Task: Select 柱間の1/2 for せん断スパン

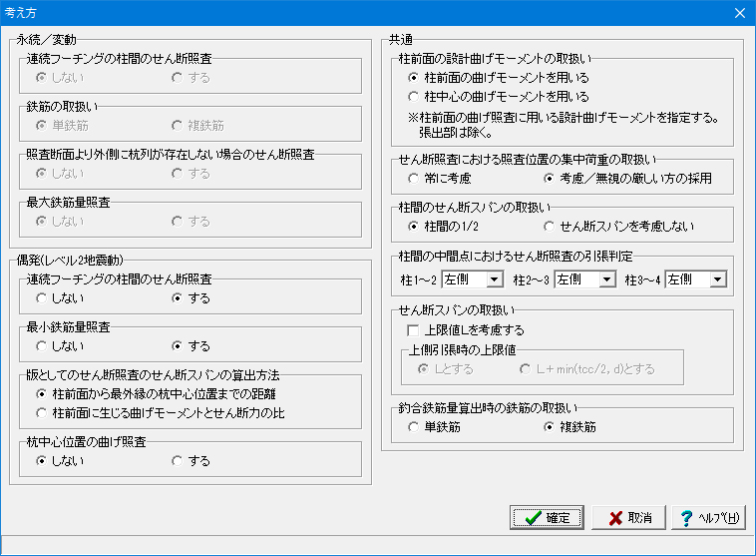Action: [x=443, y=227]
